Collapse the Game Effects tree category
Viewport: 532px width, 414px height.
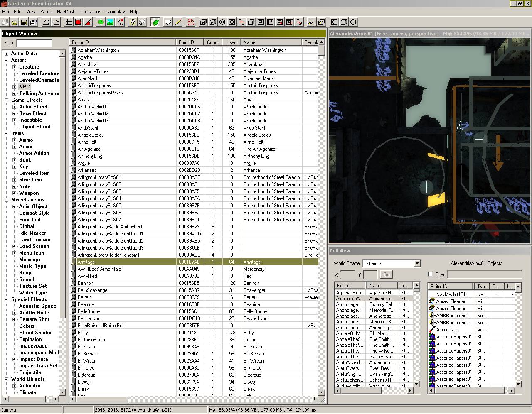pyautogui.click(x=7, y=100)
